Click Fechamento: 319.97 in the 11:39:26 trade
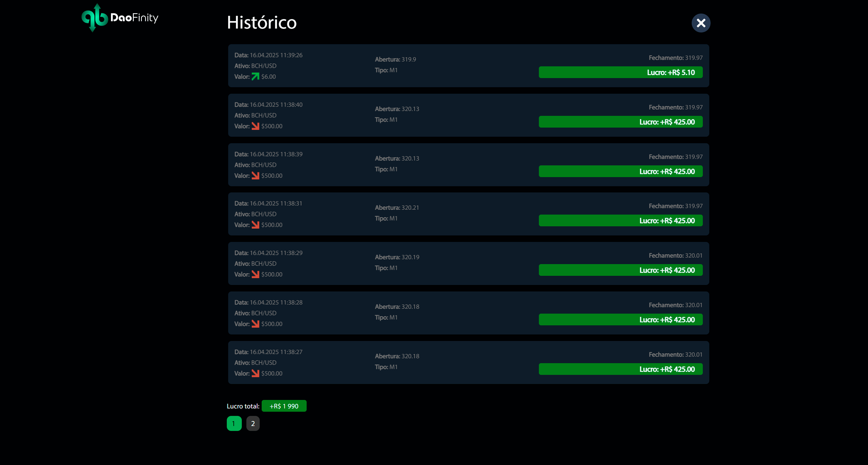Image resolution: width=868 pixels, height=465 pixels. pyautogui.click(x=676, y=58)
